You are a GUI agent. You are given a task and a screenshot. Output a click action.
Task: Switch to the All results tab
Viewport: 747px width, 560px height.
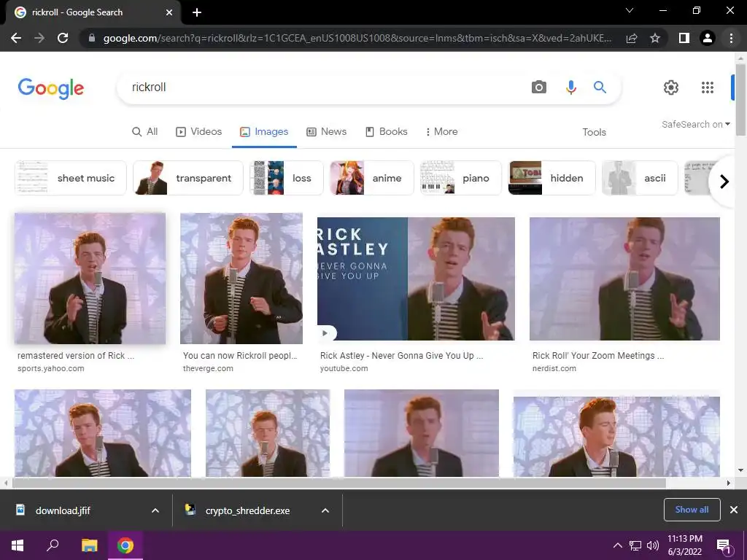(145, 132)
